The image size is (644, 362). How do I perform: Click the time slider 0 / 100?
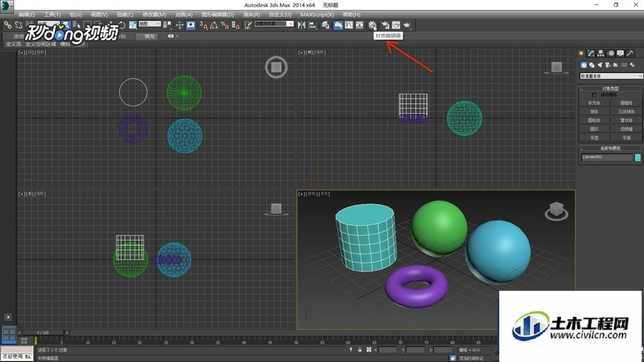point(42,333)
